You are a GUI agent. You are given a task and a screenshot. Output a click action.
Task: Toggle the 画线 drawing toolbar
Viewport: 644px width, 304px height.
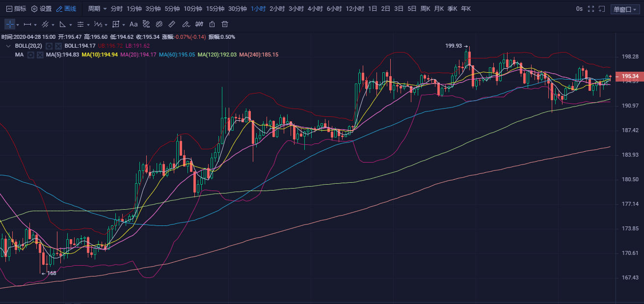coord(66,9)
